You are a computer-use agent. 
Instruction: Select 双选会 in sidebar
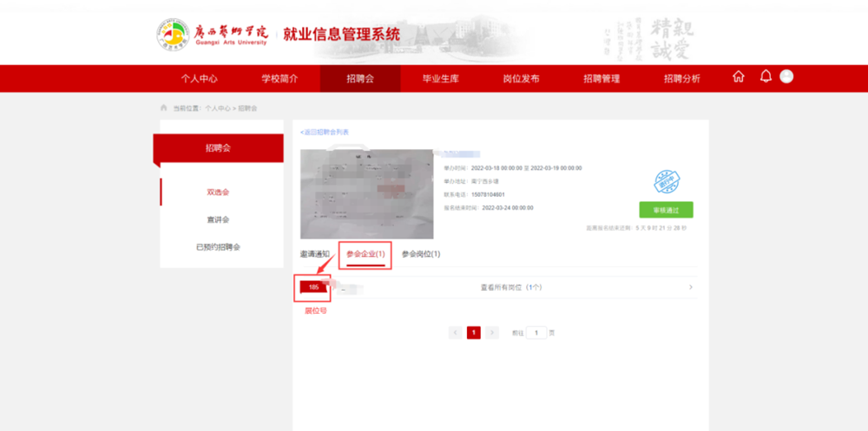click(x=218, y=193)
